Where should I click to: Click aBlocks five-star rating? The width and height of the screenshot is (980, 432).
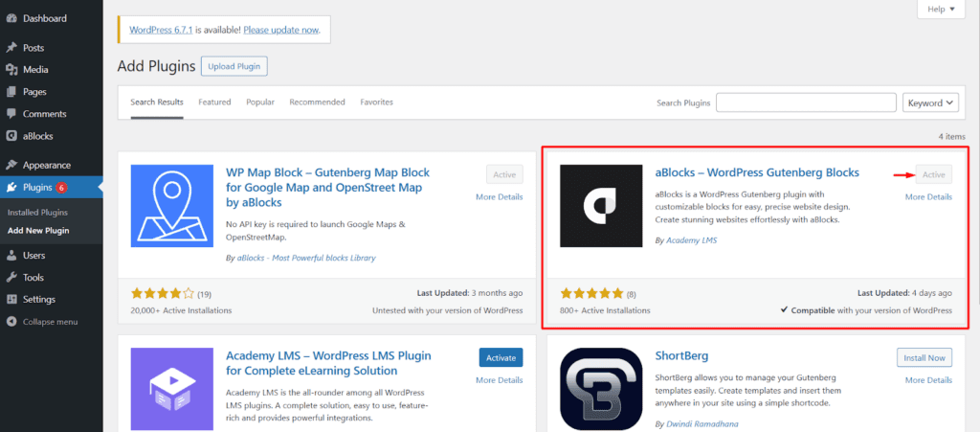[x=591, y=293]
